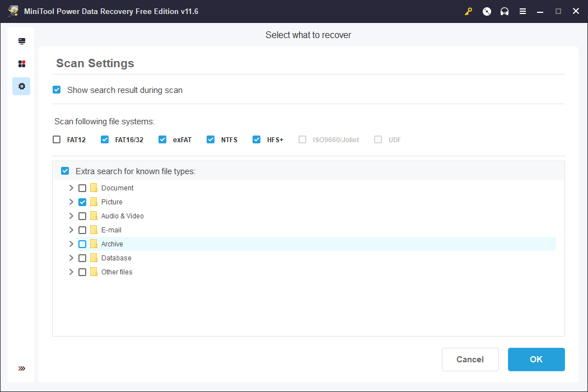588x392 pixels.
Task: Open the register key icon
Action: 468,12
